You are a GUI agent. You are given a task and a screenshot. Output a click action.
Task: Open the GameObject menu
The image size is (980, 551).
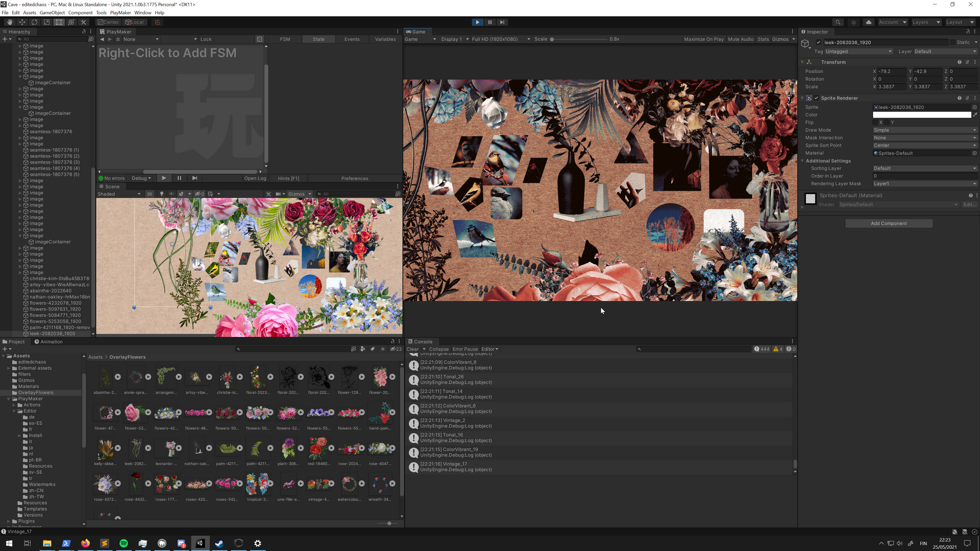pyautogui.click(x=52, y=13)
